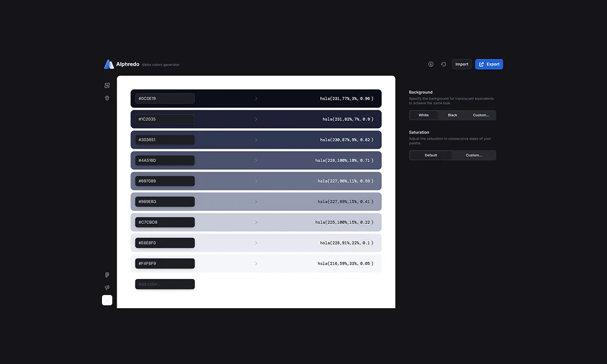Image resolution: width=607 pixels, height=364 pixels.
Task: Click the Import button
Action: click(462, 64)
